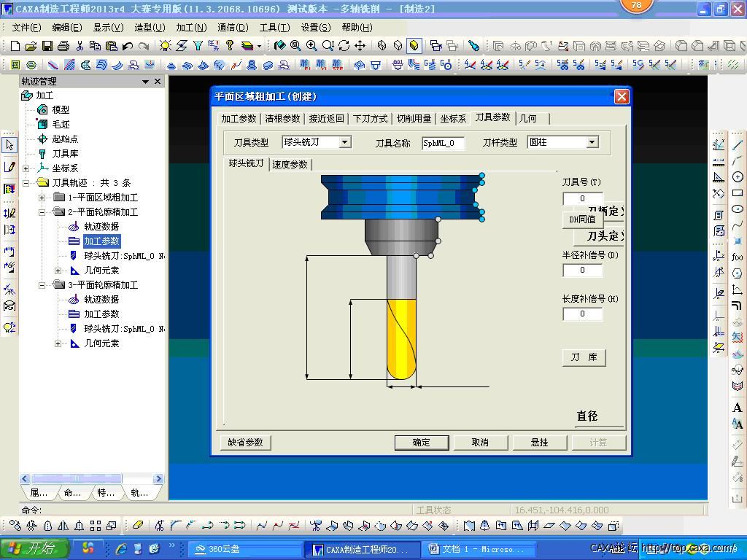747x560 pixels.
Task: Collapse the 2-平面轮廓精加工 tree node
Action: pos(42,212)
